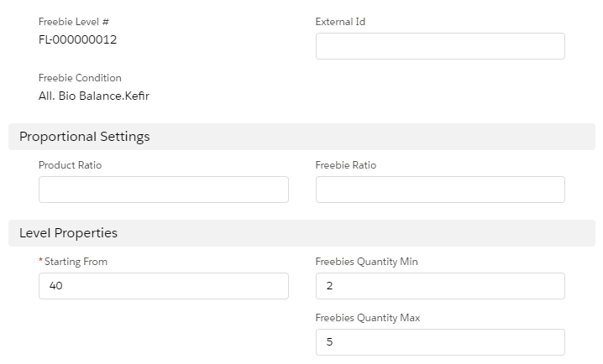Click the External Id label text

click(340, 22)
